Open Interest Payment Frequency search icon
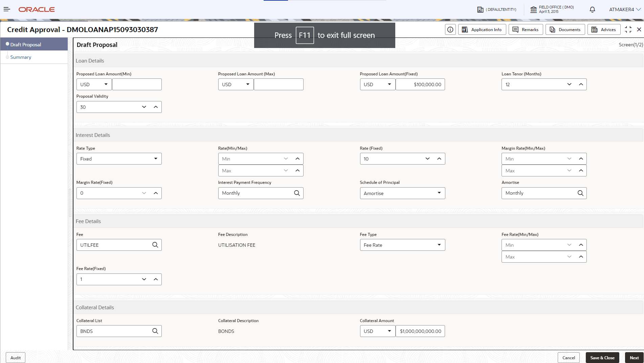 point(297,193)
